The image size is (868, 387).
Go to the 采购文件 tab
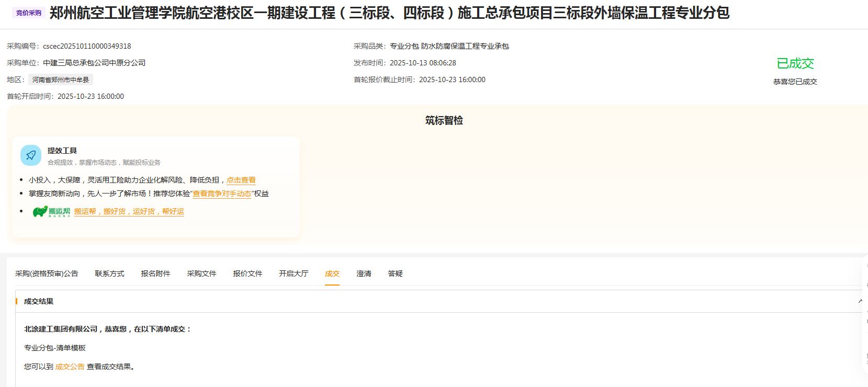[x=201, y=274]
